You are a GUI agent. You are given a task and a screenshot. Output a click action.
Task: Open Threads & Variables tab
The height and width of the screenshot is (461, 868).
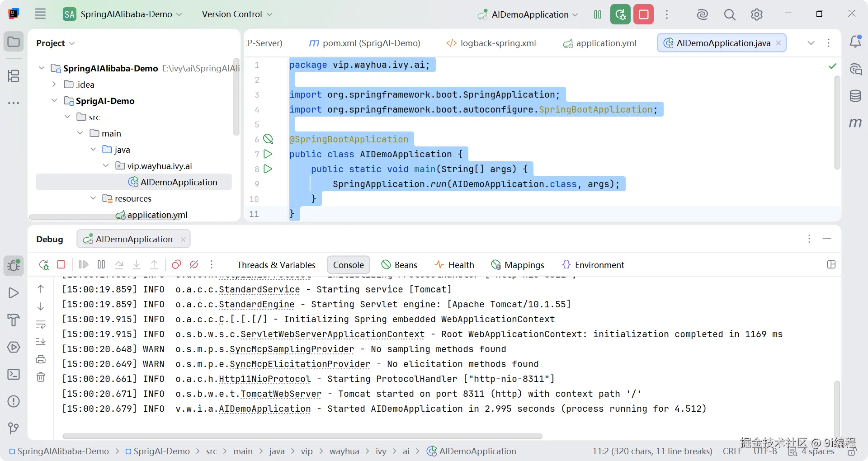pos(276,265)
